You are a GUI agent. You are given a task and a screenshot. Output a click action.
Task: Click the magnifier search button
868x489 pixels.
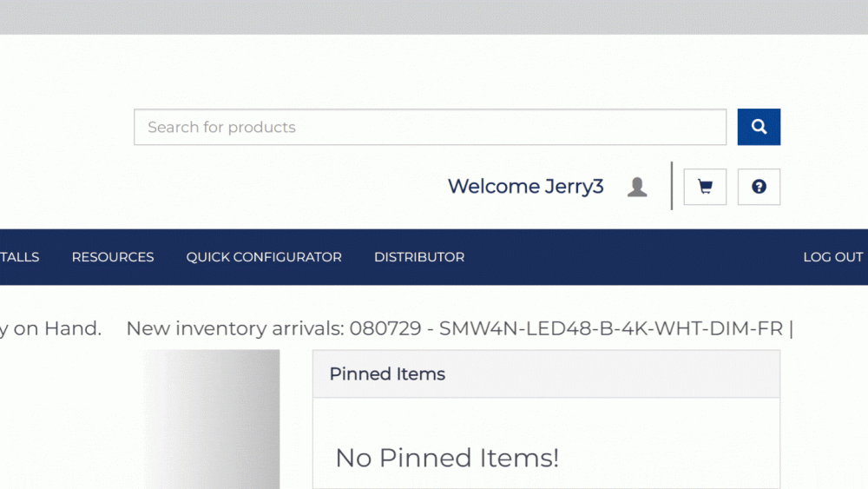coord(759,127)
